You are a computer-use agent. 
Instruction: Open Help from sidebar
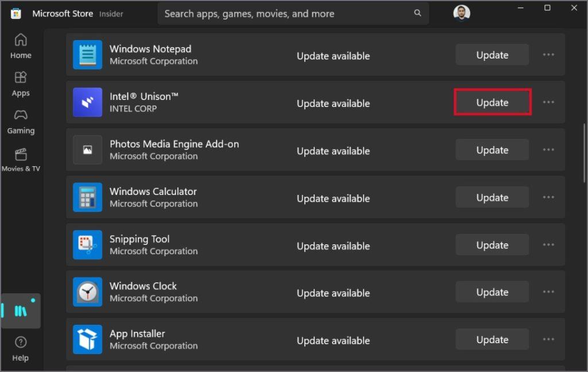point(21,349)
